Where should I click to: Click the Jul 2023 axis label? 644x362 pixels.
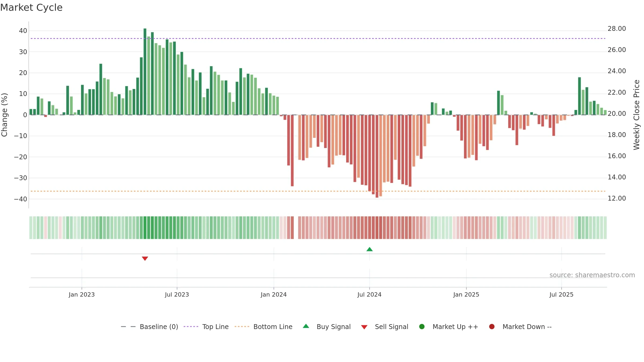tap(177, 294)
